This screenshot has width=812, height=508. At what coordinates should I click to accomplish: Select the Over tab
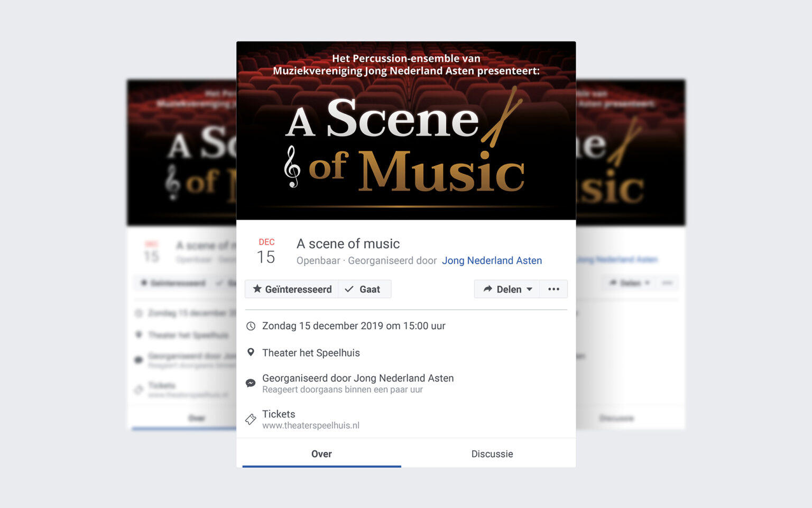pos(321,453)
